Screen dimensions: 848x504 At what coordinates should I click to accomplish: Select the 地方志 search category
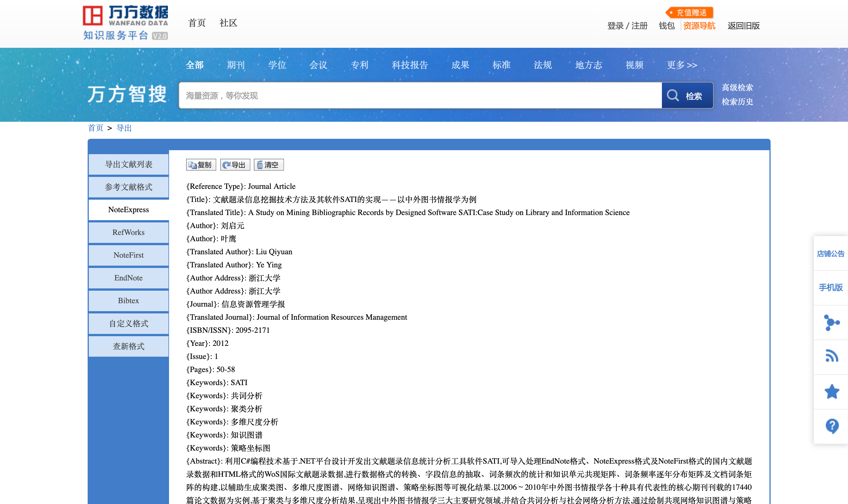click(588, 65)
